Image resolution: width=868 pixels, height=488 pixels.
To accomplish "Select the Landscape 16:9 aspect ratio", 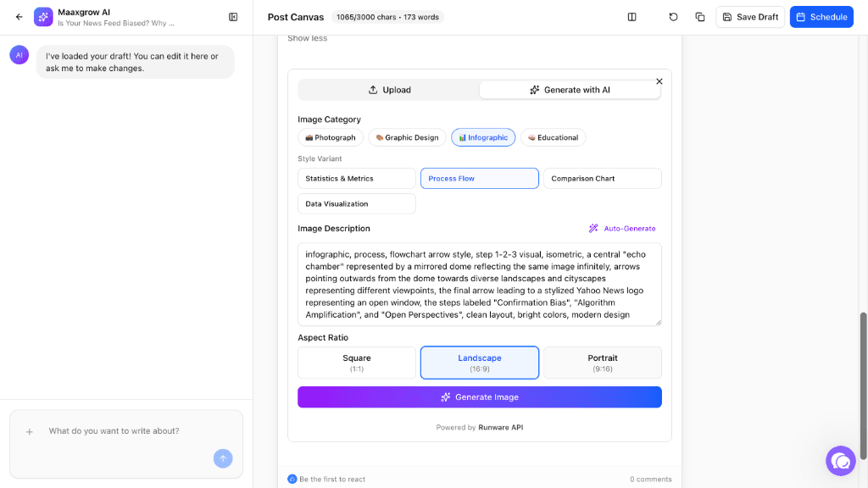I will (480, 363).
